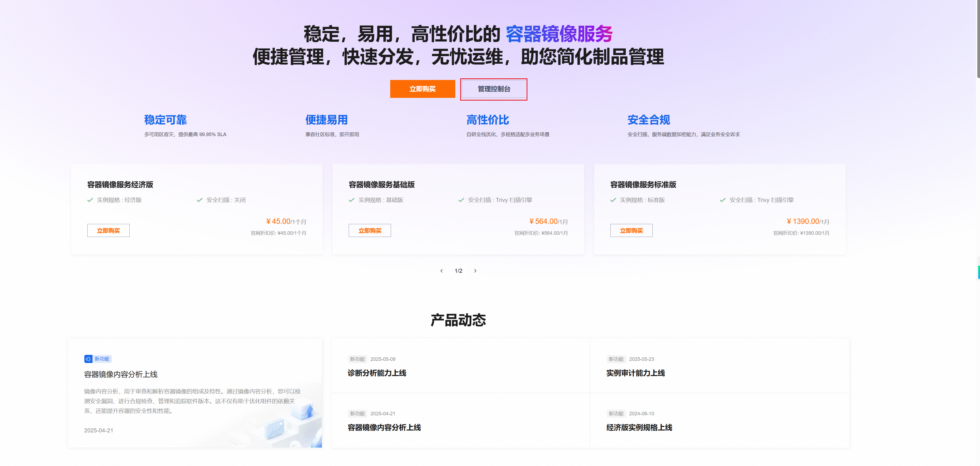Click the 稳定可靠 feature heading
This screenshot has width=980, height=466.
pos(165,120)
